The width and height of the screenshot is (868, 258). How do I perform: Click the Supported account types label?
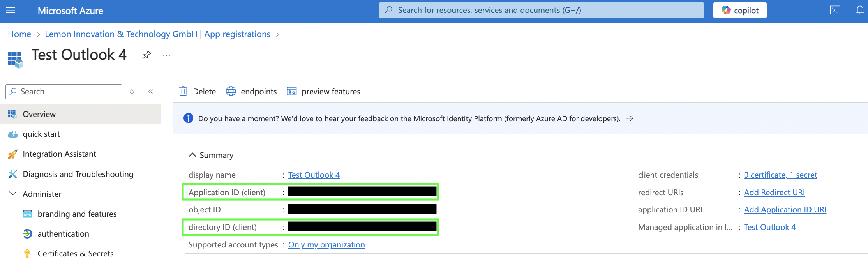(233, 245)
